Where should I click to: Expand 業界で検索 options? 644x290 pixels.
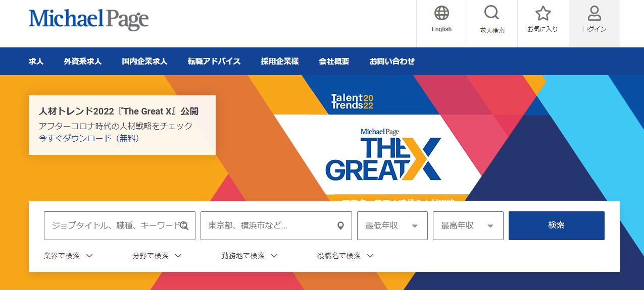click(69, 256)
